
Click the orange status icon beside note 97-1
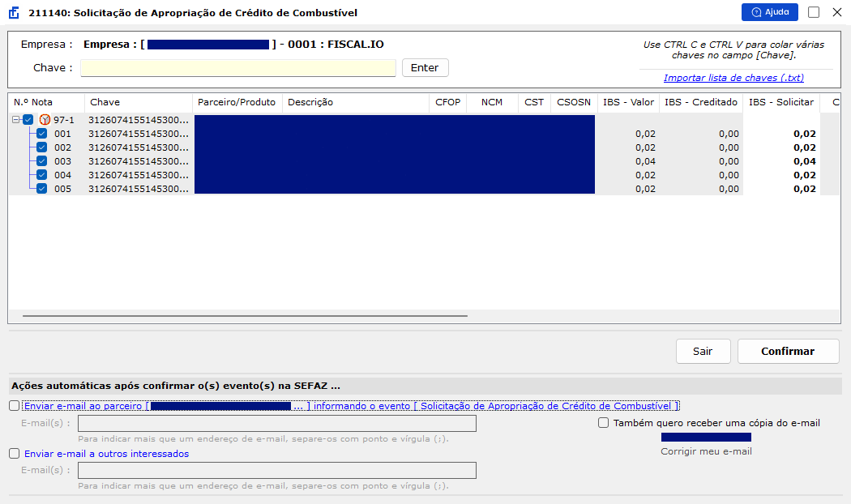point(45,120)
